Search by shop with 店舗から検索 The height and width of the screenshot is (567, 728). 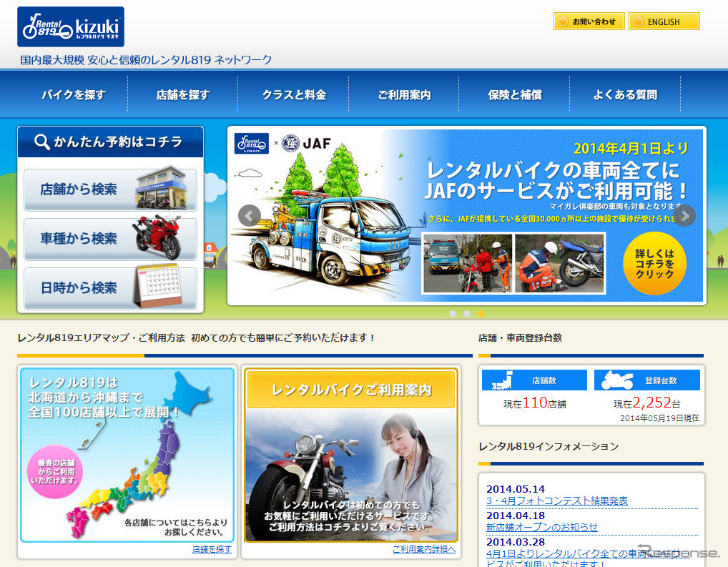[x=111, y=189]
